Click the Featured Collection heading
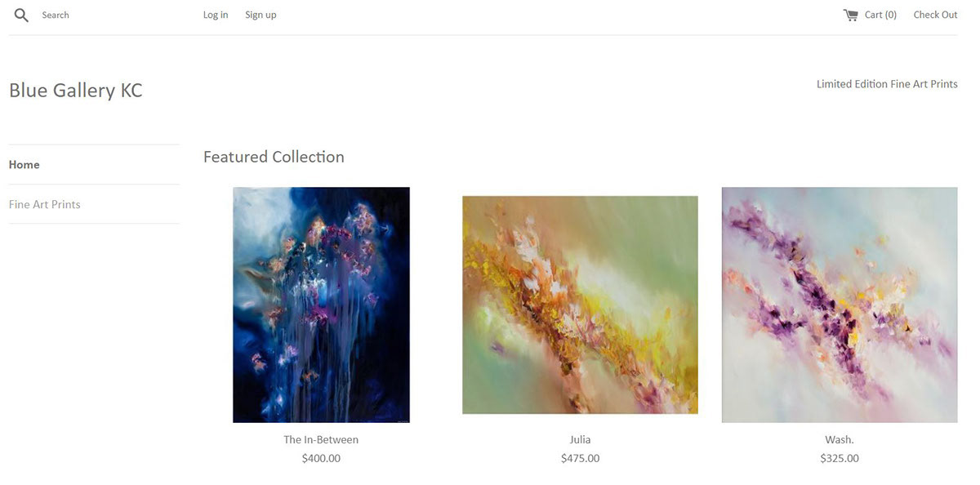Screen dimensions: 980x485 click(x=274, y=157)
